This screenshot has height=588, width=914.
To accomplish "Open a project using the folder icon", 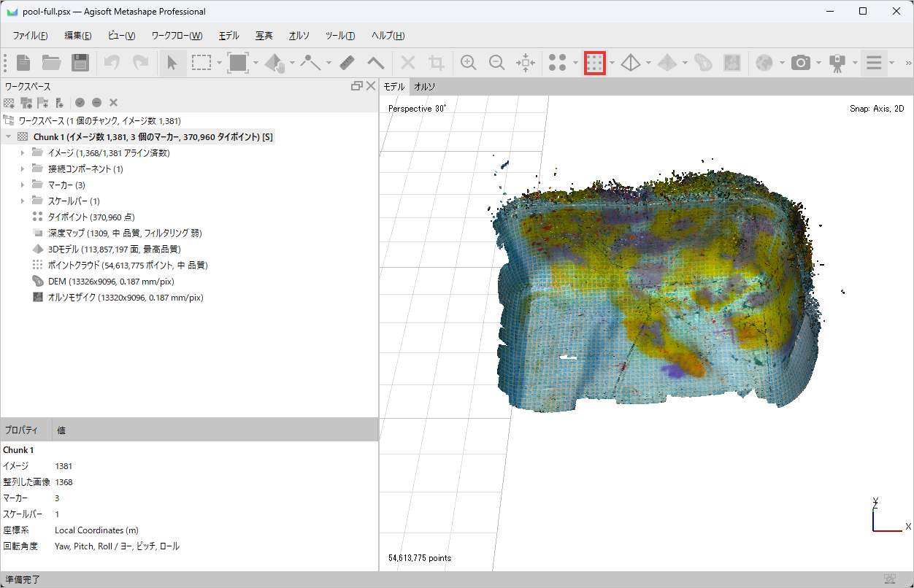I will tap(51, 63).
